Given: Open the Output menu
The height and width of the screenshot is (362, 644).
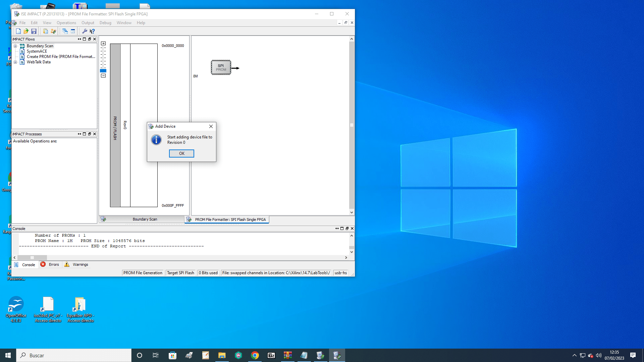Looking at the screenshot, I should click(88, 23).
